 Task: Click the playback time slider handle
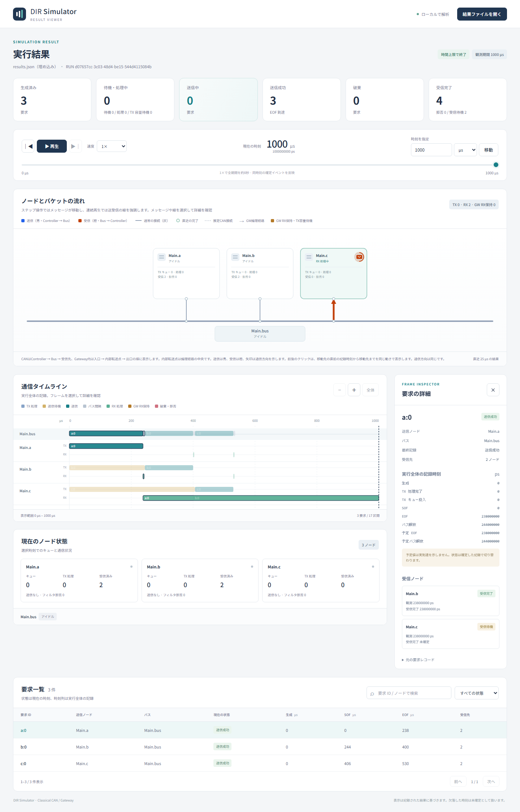(x=496, y=165)
